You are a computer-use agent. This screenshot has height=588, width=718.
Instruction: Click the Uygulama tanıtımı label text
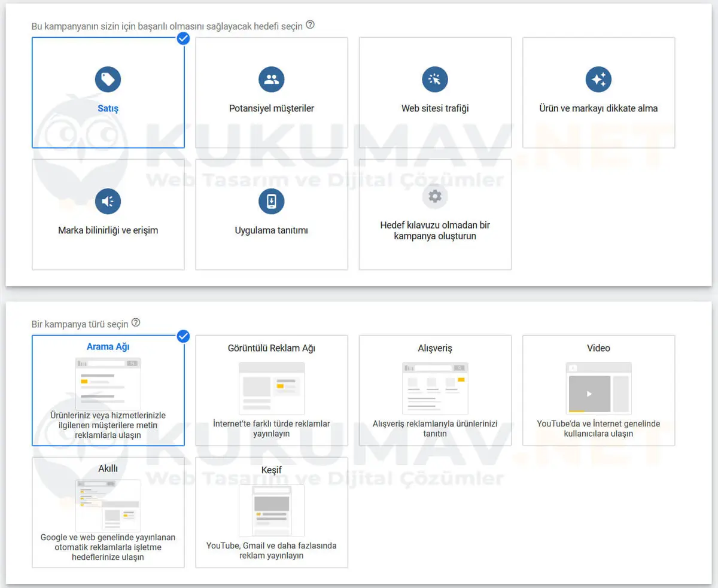tap(272, 230)
